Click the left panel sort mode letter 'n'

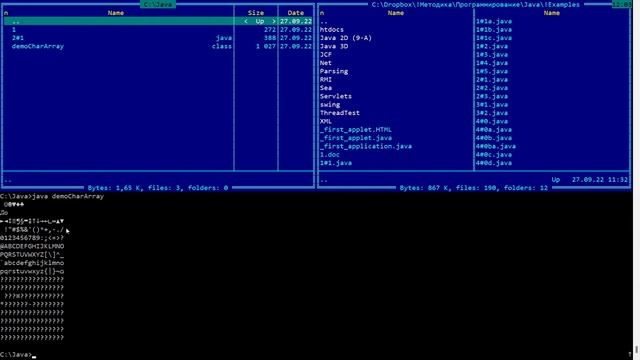click(x=6, y=13)
